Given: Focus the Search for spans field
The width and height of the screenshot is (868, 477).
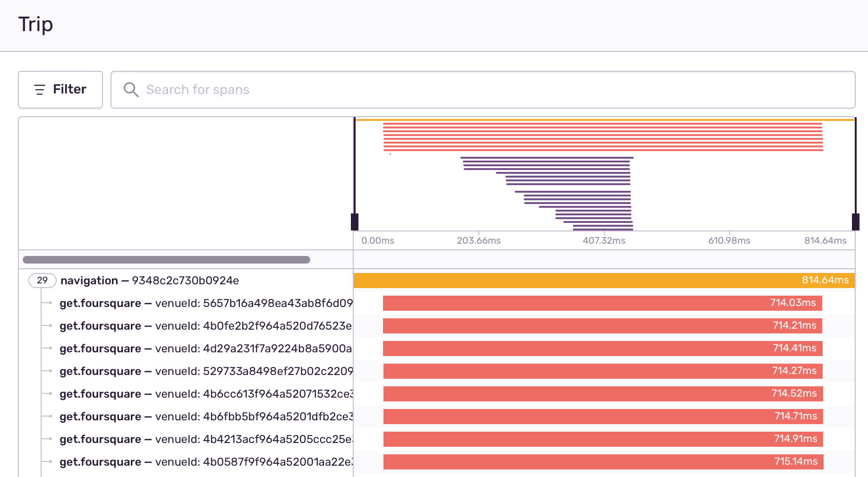Looking at the screenshot, I should tap(483, 90).
